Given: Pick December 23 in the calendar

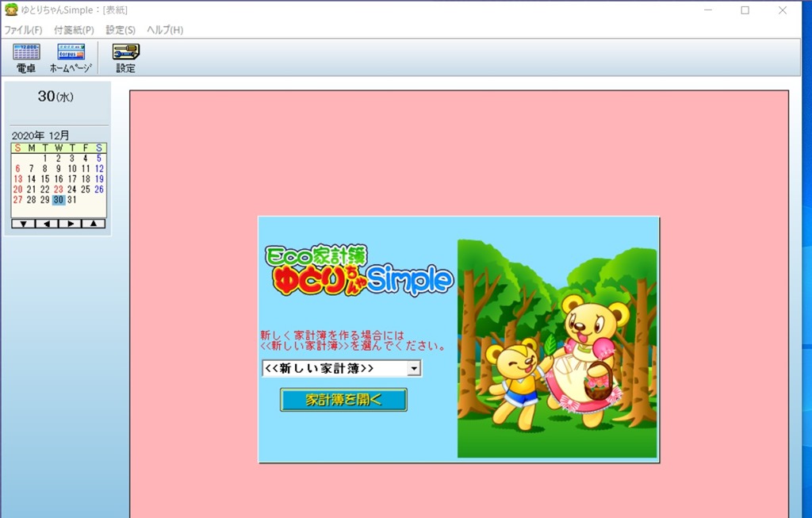Looking at the screenshot, I should pos(59,190).
